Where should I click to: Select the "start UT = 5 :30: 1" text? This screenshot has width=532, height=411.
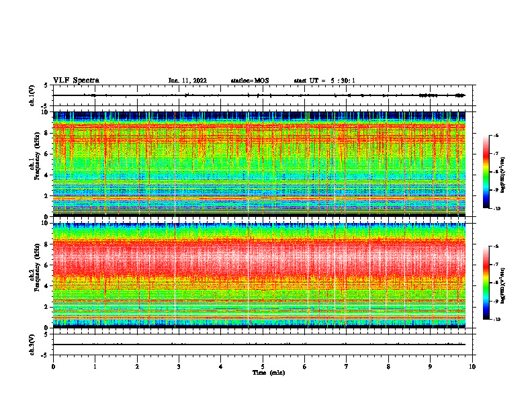[x=324, y=81]
